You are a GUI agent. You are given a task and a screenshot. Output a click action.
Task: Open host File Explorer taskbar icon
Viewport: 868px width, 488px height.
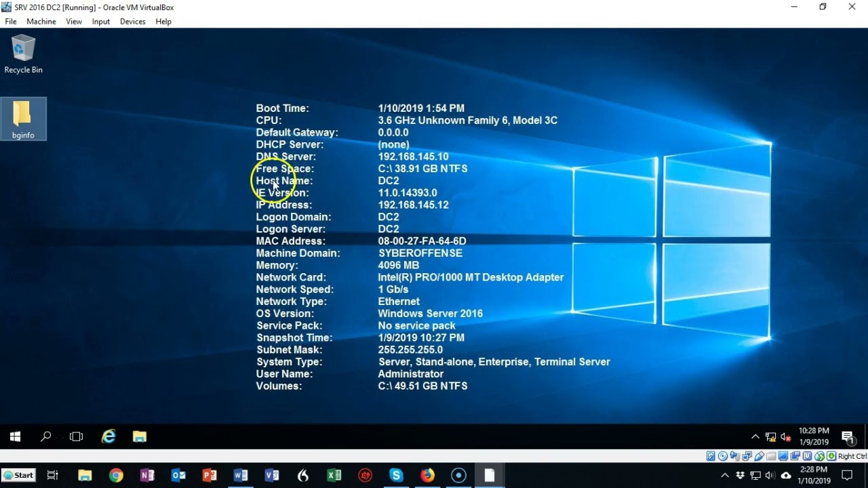click(x=85, y=476)
